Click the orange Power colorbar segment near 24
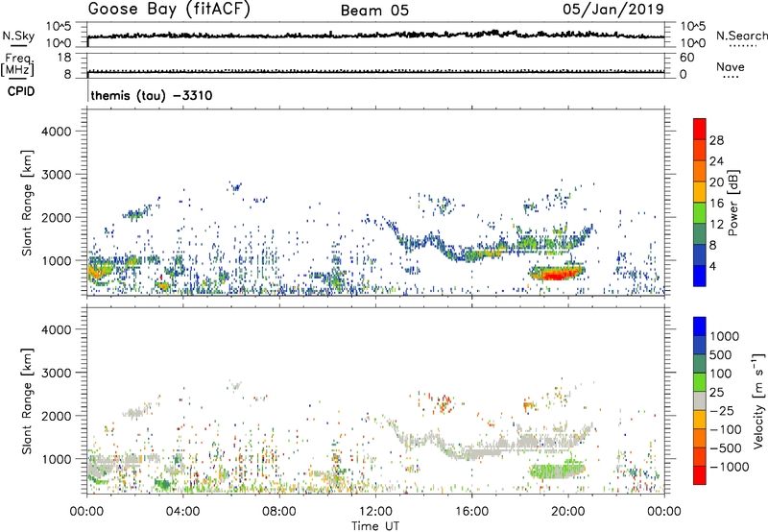 700,171
